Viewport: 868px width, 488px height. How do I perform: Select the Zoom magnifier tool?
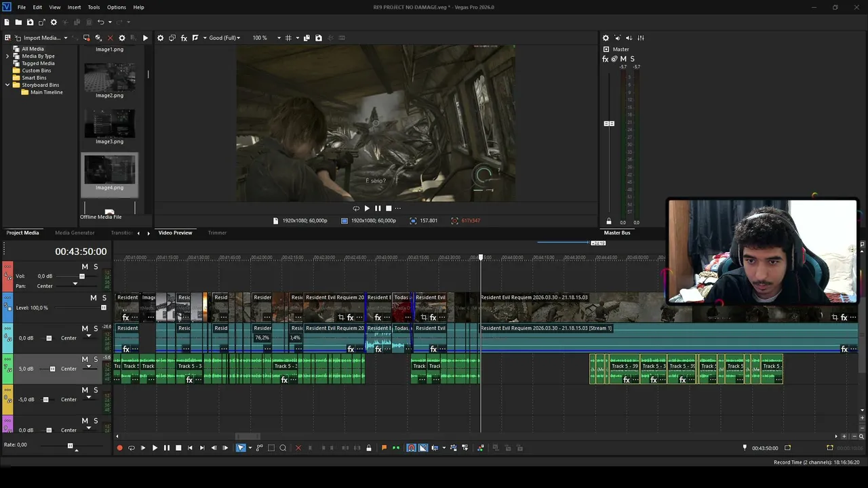283,448
